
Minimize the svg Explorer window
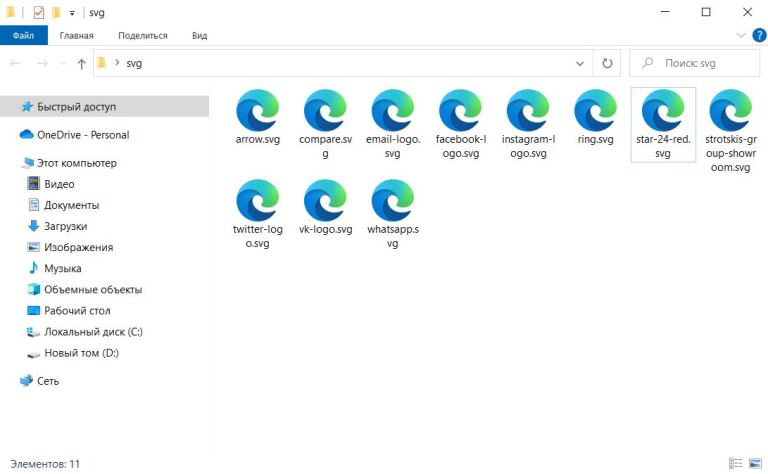click(665, 12)
